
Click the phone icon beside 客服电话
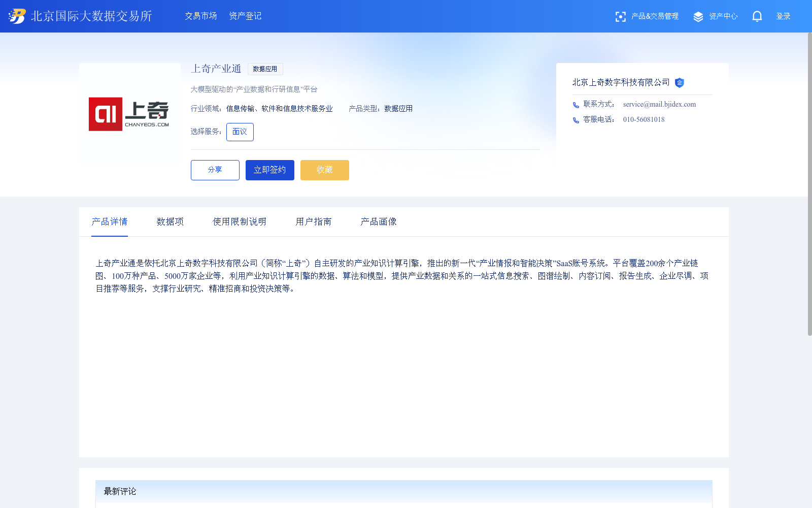pyautogui.click(x=576, y=120)
